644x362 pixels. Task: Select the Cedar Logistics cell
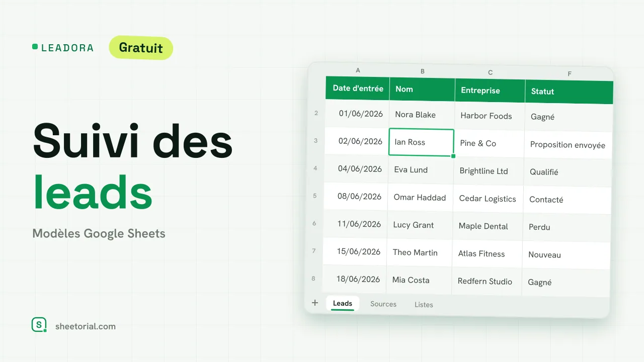pos(488,199)
